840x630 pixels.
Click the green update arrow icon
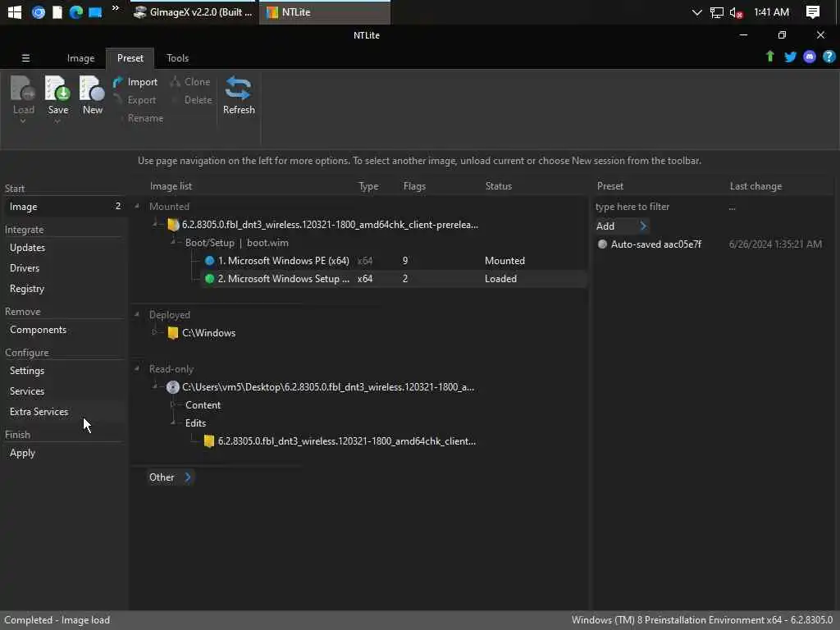click(x=769, y=57)
